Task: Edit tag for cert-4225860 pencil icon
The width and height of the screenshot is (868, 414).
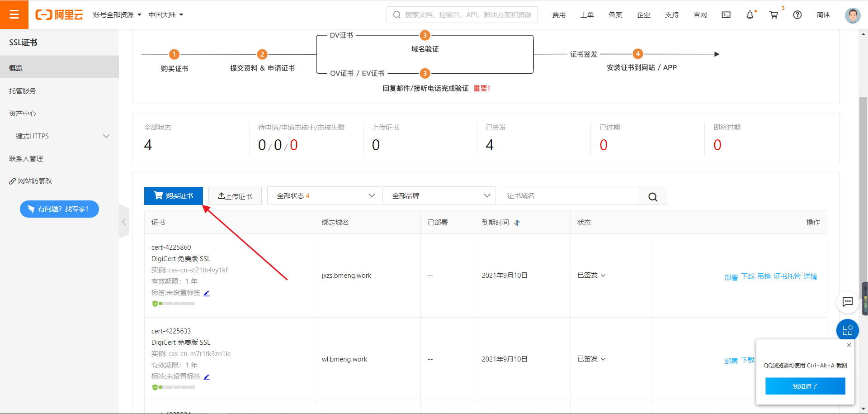Action: click(207, 293)
